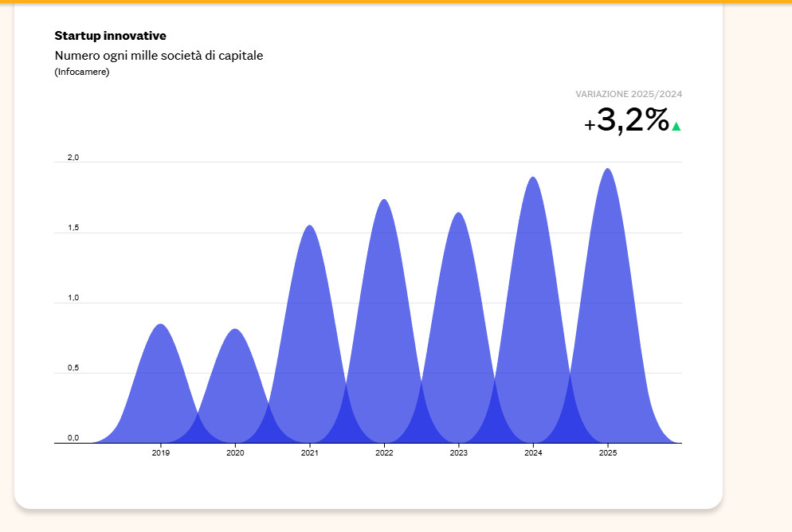
Task: Select the 2020 bell curve peak
Action: [x=235, y=331]
